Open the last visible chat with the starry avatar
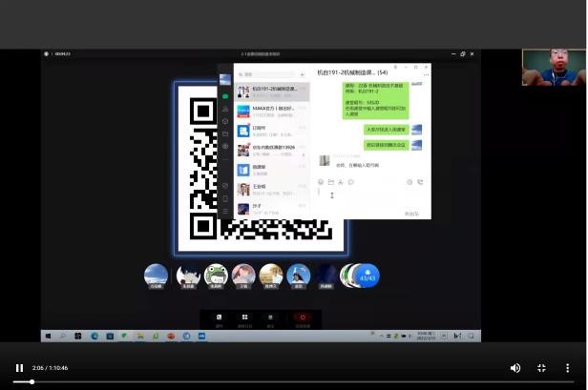Viewport: 588px width, 390px height. pyautogui.click(x=272, y=208)
